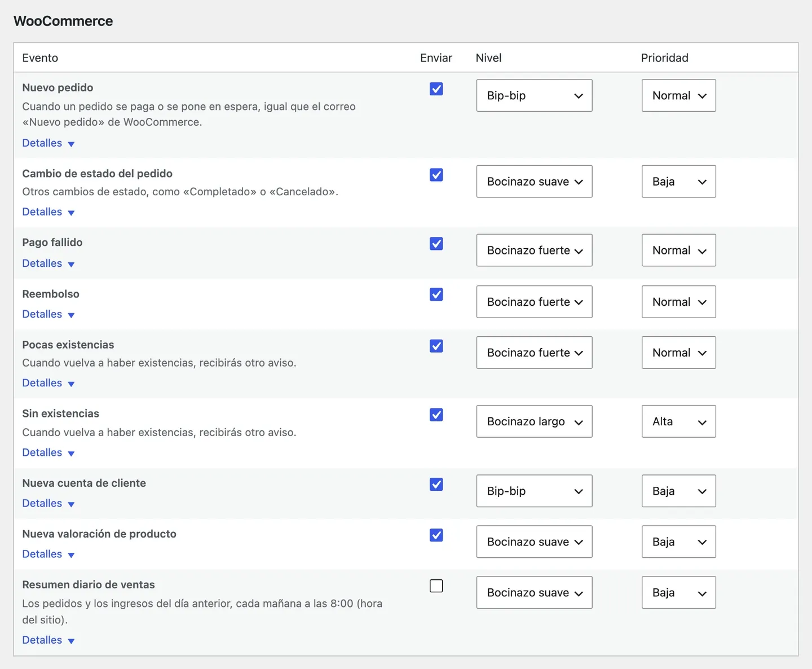This screenshot has width=812, height=669.
Task: Show Detalles for Sin existencias
Action: (48, 453)
